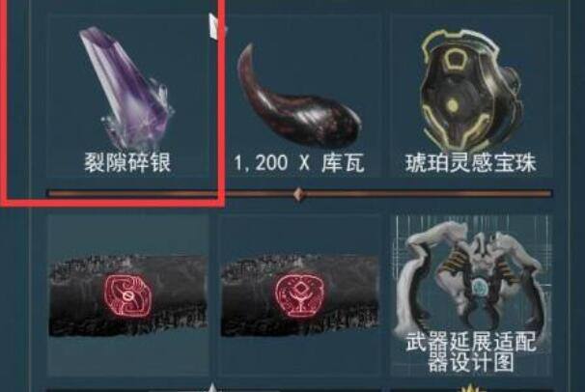Screen dimensions: 585x392
Task: Click the diamond marker on the divider bar
Action: pyautogui.click(x=299, y=194)
